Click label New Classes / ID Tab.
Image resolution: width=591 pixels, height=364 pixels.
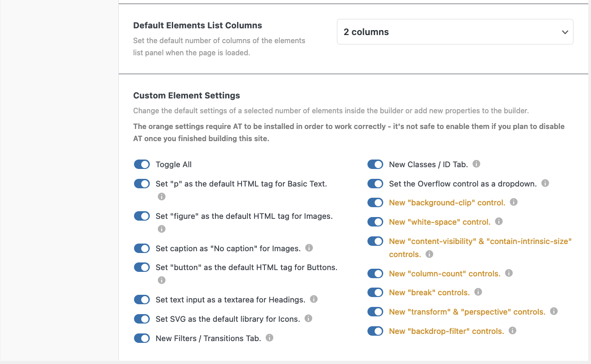click(x=429, y=164)
